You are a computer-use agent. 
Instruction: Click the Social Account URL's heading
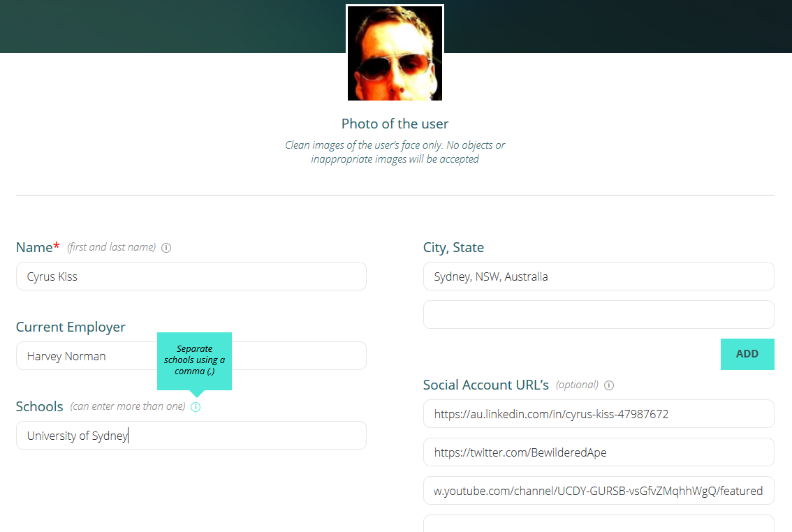(486, 385)
